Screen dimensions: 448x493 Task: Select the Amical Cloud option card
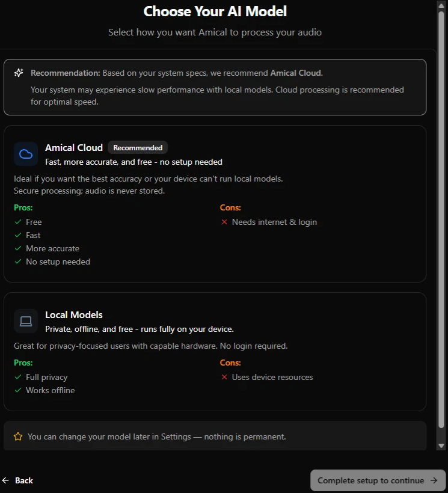(215, 204)
